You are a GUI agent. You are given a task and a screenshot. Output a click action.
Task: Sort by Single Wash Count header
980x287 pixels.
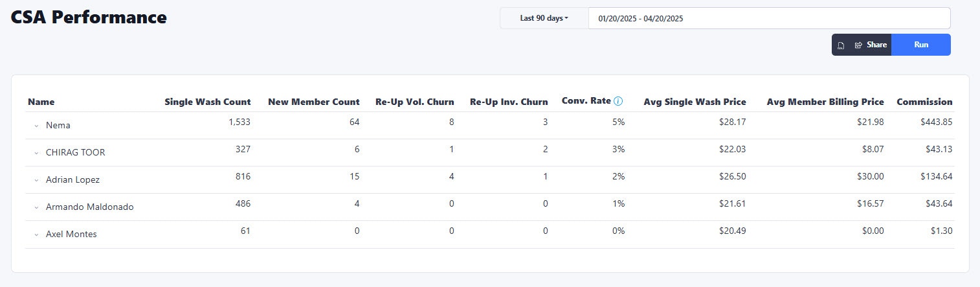pos(208,102)
